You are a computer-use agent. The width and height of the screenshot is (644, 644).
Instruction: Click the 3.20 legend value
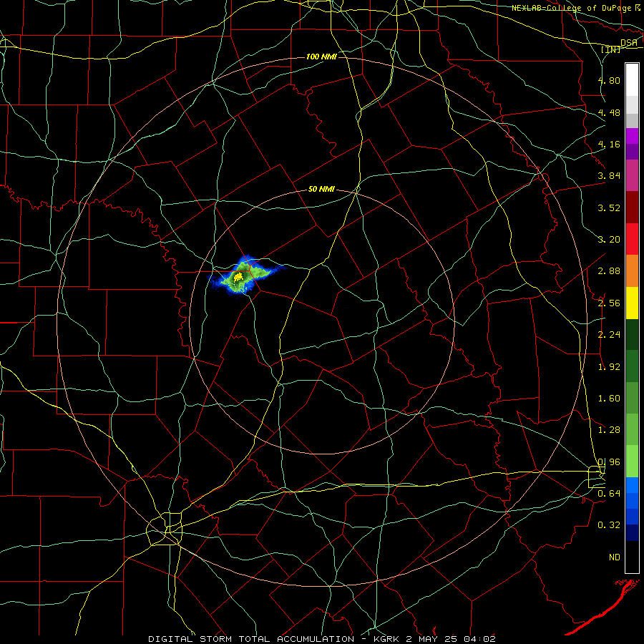609,240
